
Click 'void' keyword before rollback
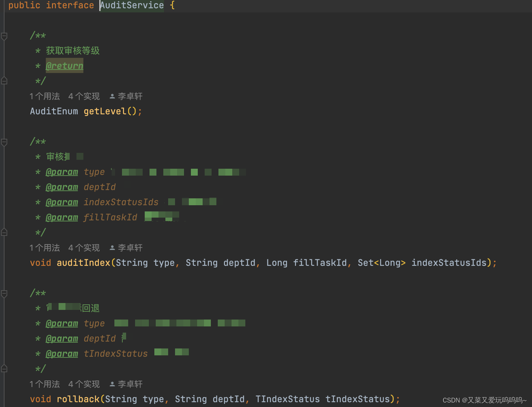pos(40,399)
